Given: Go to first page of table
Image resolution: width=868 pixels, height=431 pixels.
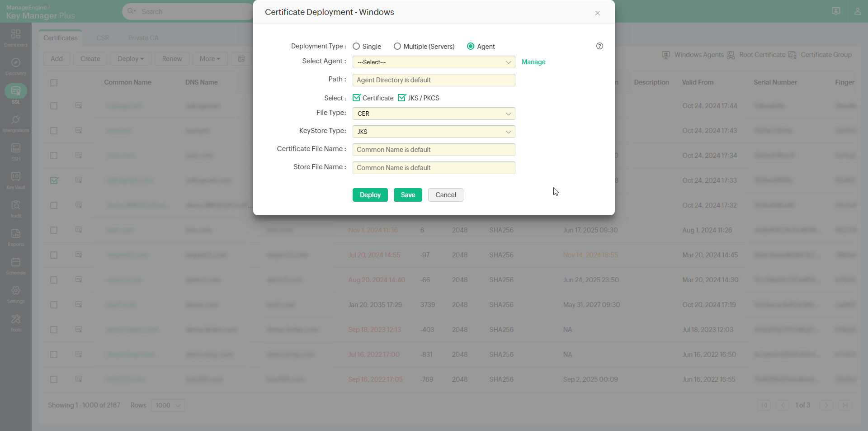Looking at the screenshot, I should pos(764,405).
